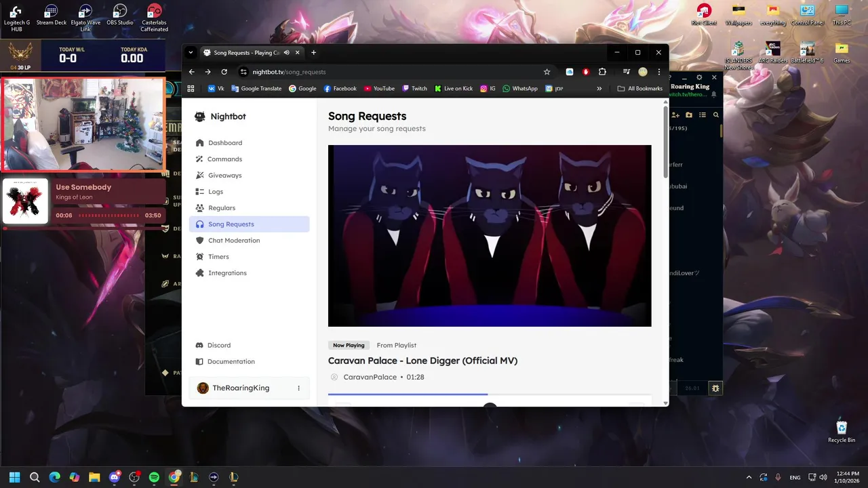Click the Use Somebody album art

tap(25, 201)
